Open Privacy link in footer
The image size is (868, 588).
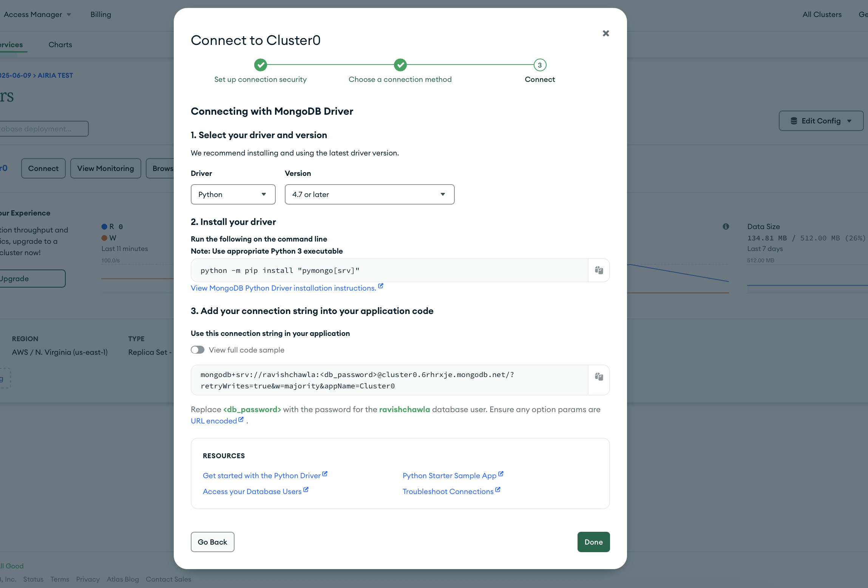pos(88,579)
